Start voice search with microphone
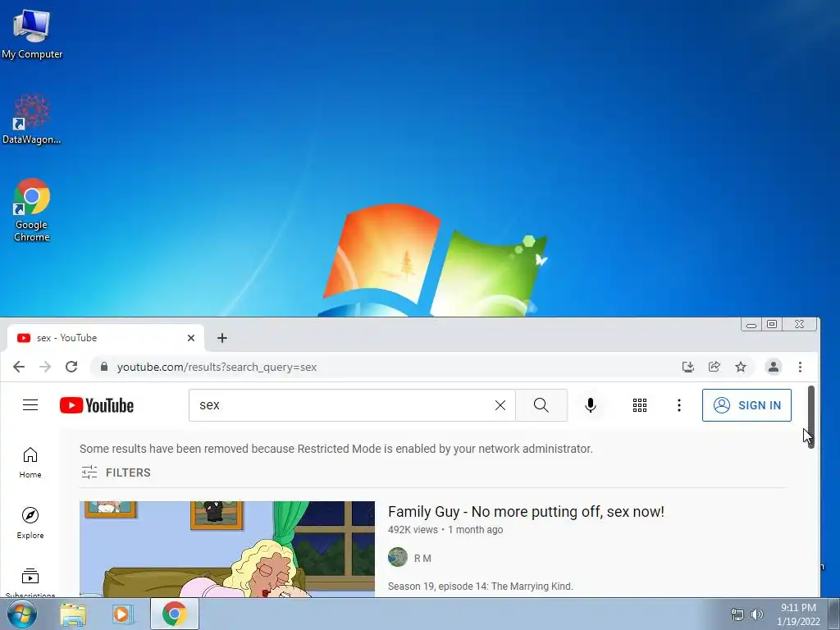 click(591, 405)
